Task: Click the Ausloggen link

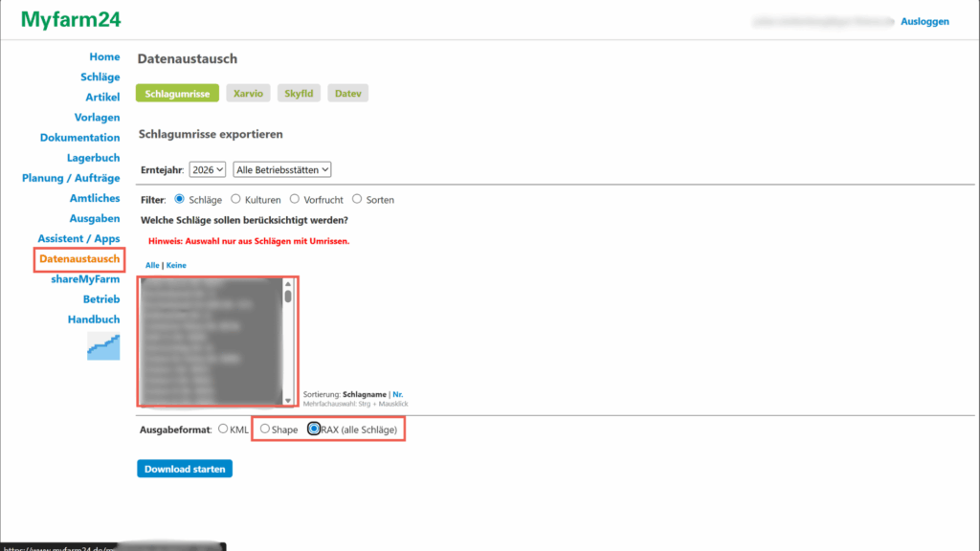Action: coord(924,21)
